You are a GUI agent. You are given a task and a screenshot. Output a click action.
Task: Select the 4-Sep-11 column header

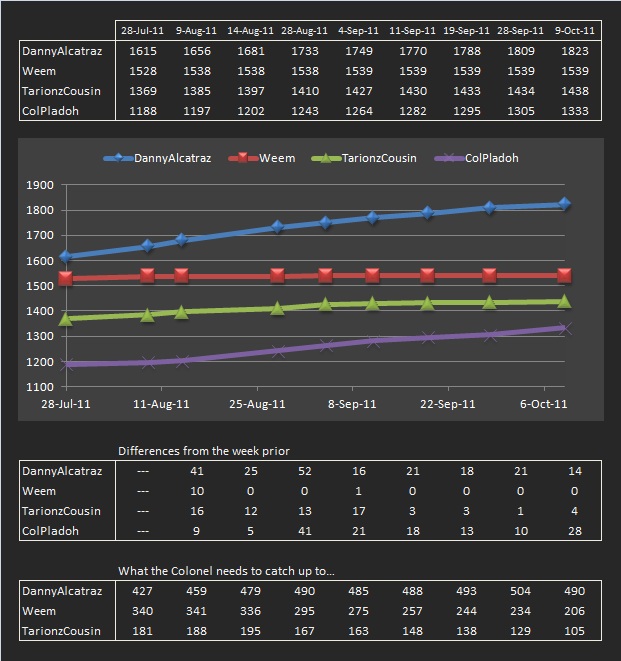pos(358,31)
